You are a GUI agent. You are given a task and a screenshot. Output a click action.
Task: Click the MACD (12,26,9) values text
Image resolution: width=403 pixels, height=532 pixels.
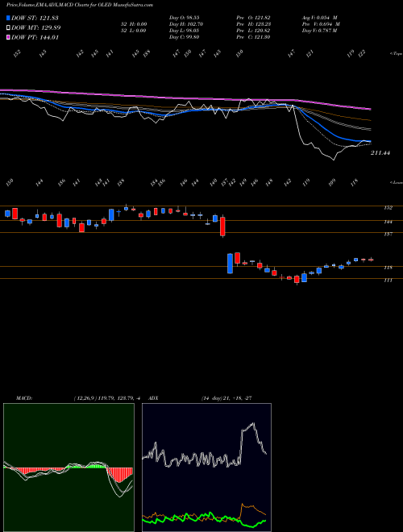107,397
